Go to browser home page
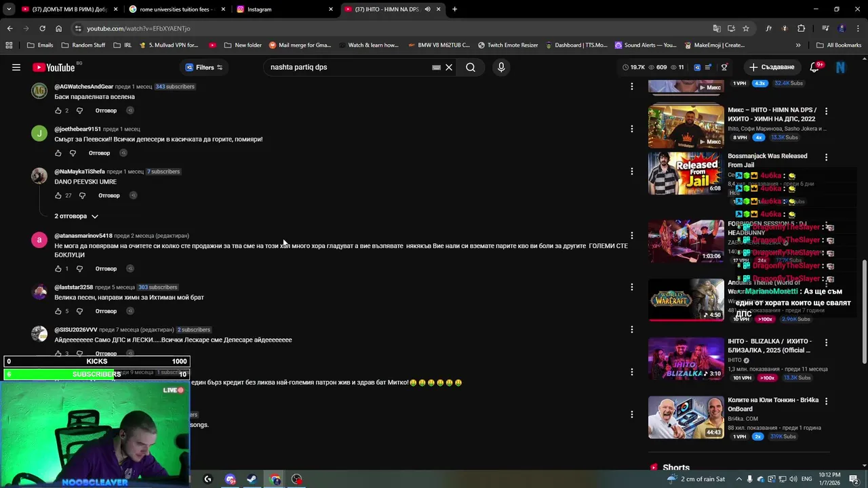868x488 pixels. pyautogui.click(x=58, y=28)
